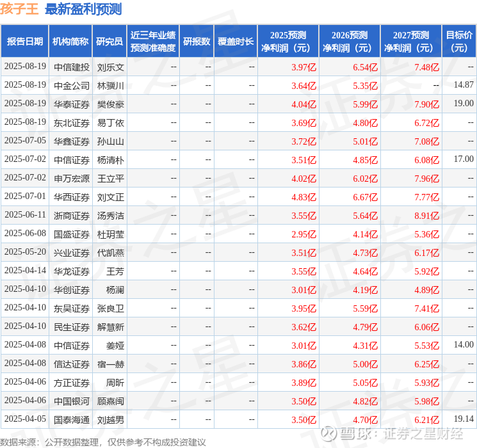Click date 2025-07-01
This screenshot has height=448, width=477.
(25, 196)
